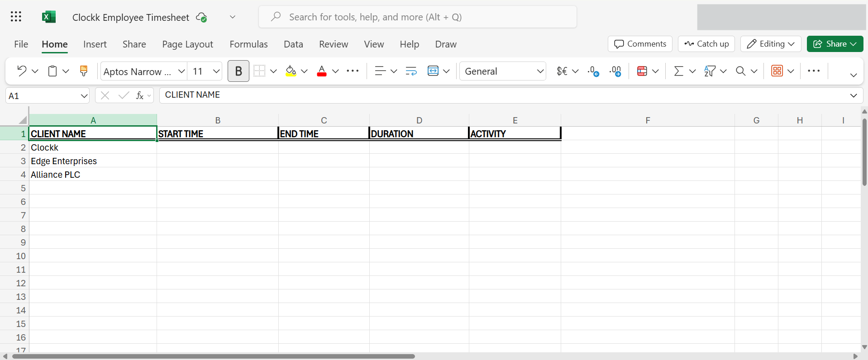This screenshot has width=868, height=360.
Task: Apply cell borders icon
Action: [259, 71]
